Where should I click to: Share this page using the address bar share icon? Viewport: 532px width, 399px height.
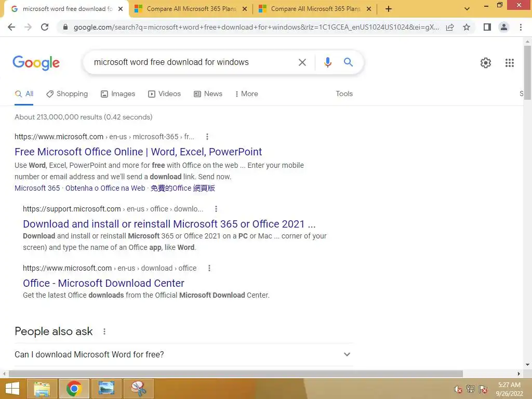(450, 27)
